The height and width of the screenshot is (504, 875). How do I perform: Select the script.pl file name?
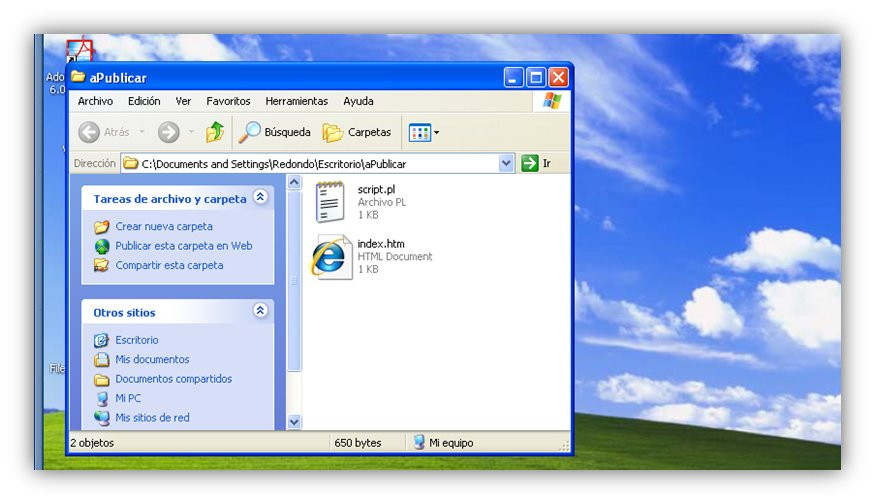376,190
